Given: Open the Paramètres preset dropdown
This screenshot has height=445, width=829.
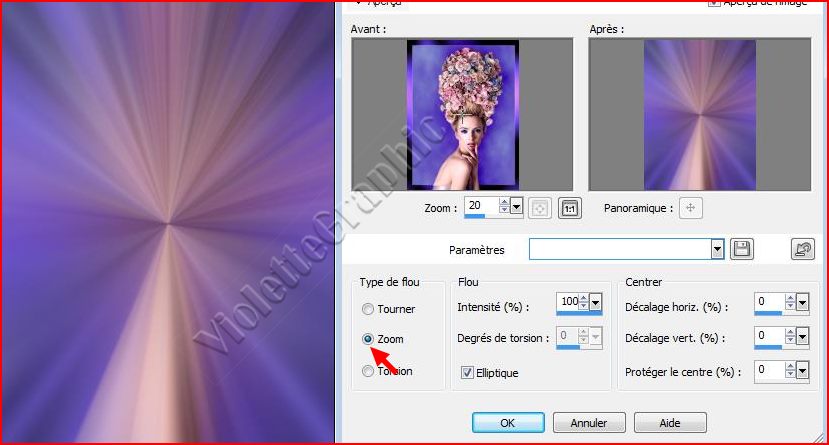Looking at the screenshot, I should [717, 249].
